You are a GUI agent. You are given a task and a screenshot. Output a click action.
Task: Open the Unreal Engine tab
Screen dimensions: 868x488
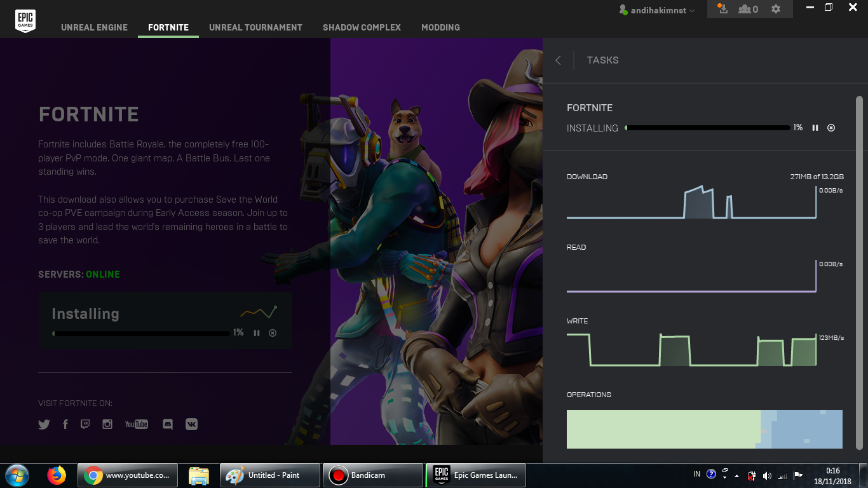tap(94, 27)
